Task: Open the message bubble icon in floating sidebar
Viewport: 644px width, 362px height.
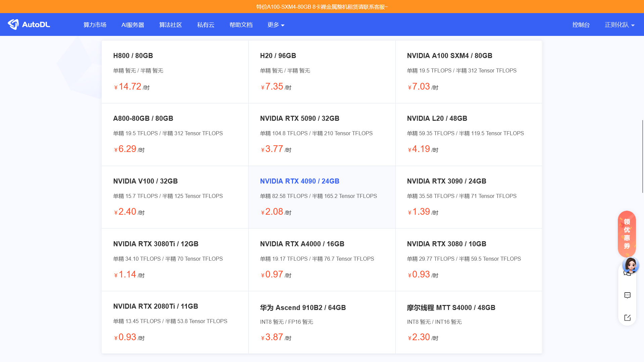Action: (x=627, y=295)
